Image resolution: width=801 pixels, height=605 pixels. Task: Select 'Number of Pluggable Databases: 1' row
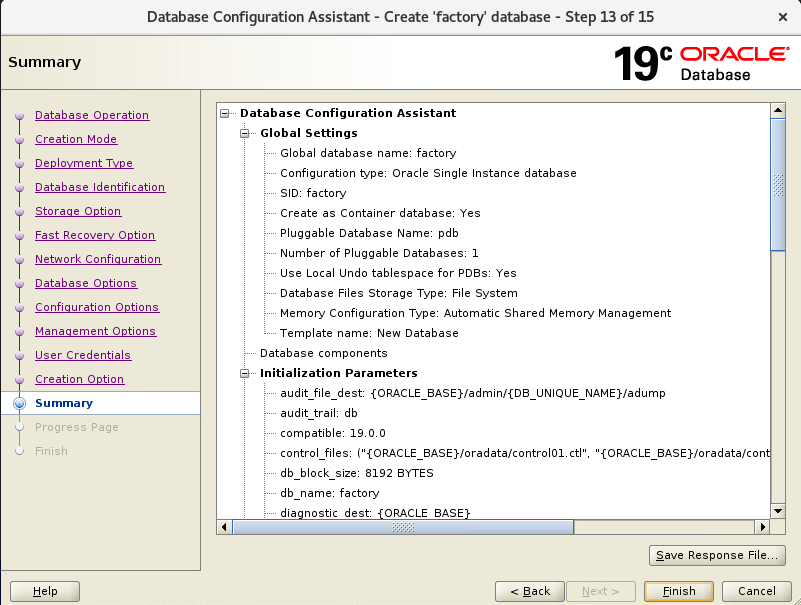point(379,253)
